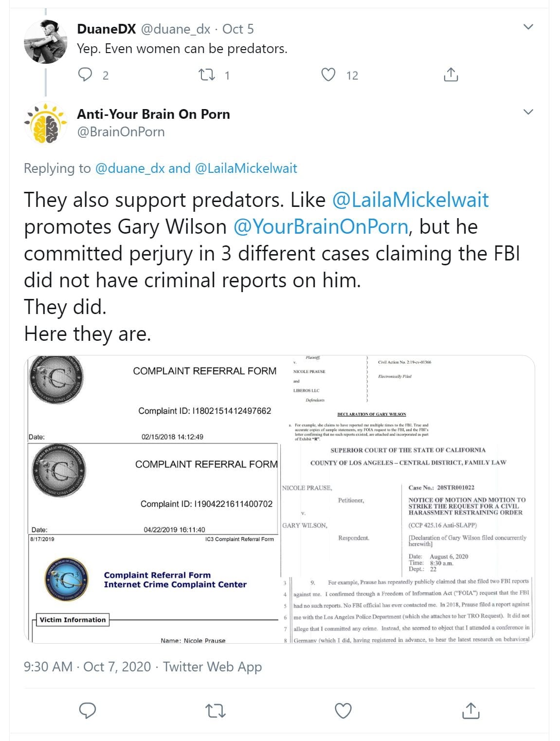The image size is (560, 741).
Task: Click @LailaMickelwait in the Replying to line
Action: click(246, 168)
